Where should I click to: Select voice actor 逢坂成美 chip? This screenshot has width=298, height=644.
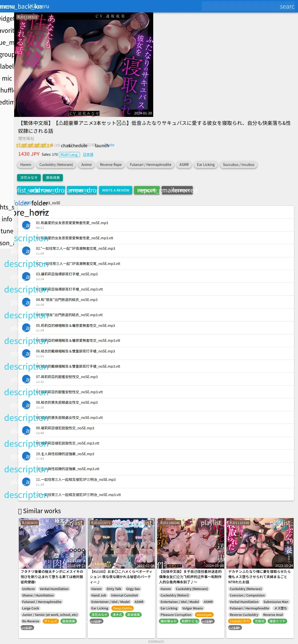tap(53, 178)
